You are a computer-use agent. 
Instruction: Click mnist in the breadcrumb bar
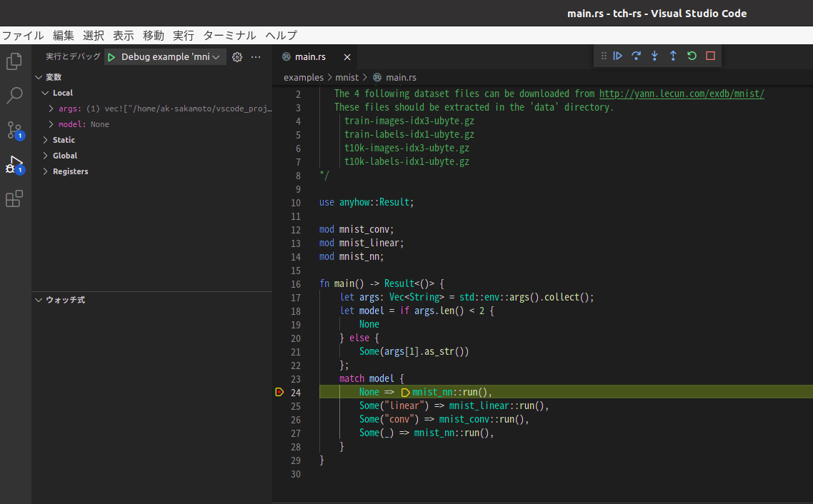coord(346,77)
